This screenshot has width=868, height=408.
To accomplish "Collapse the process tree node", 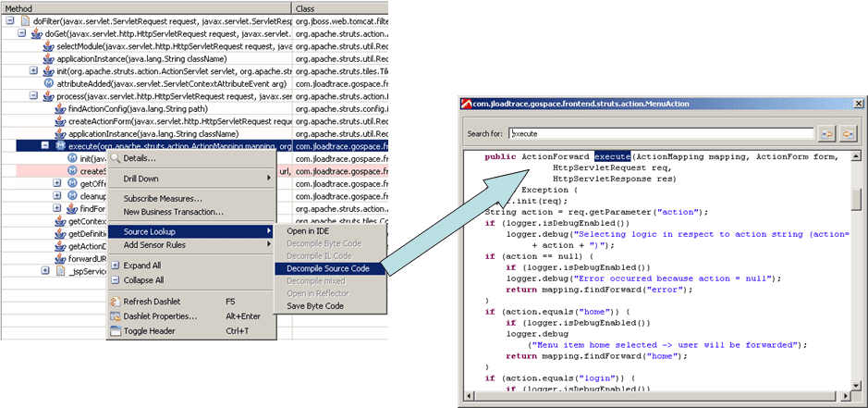I will pos(34,96).
